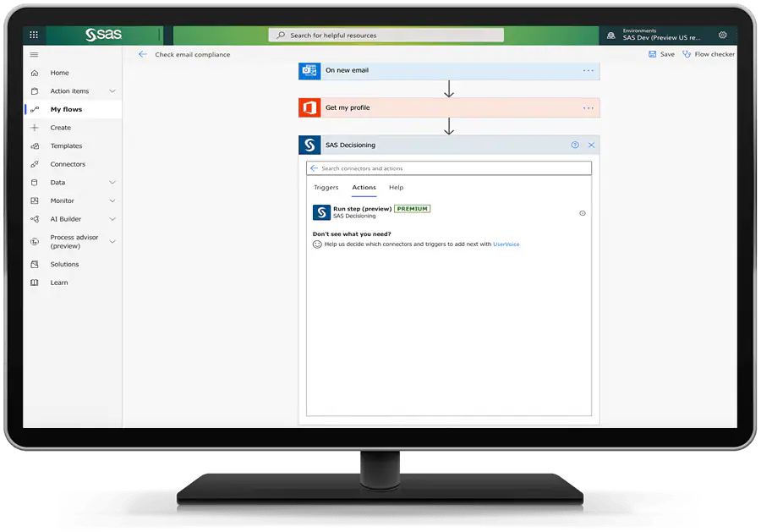Click the SAS Decisioning step header icon
761x532 pixels.
(309, 145)
